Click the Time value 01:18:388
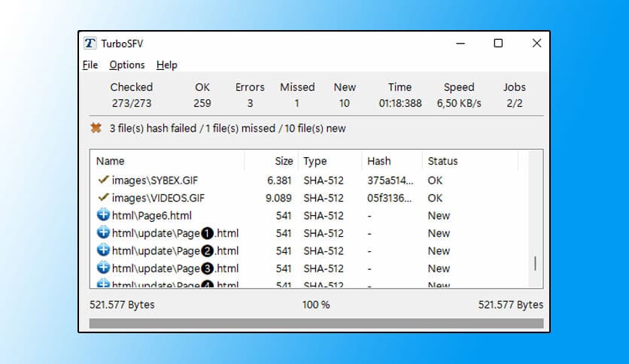 400,103
